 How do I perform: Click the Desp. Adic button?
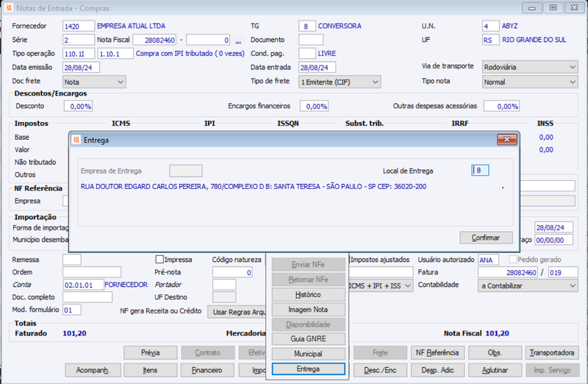(x=437, y=370)
